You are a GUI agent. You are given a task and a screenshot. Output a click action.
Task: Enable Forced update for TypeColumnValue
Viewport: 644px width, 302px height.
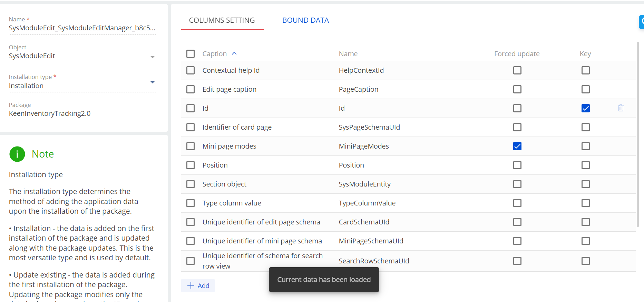tap(517, 203)
